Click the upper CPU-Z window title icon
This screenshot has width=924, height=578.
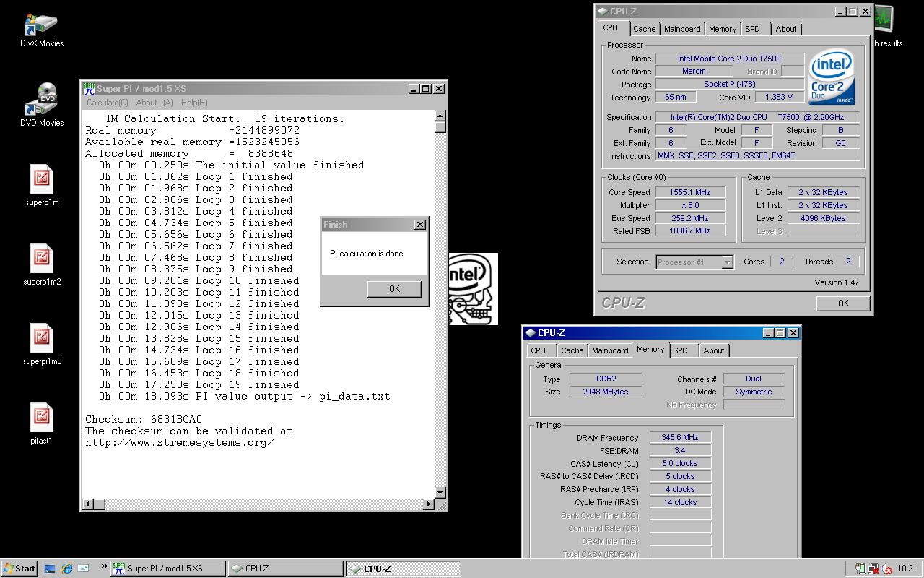602,12
